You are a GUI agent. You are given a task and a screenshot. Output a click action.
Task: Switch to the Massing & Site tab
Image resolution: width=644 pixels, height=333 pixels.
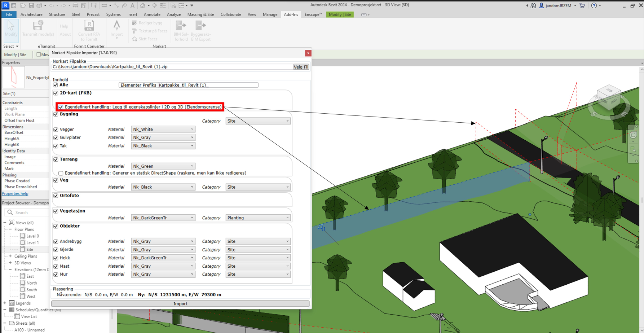200,14
